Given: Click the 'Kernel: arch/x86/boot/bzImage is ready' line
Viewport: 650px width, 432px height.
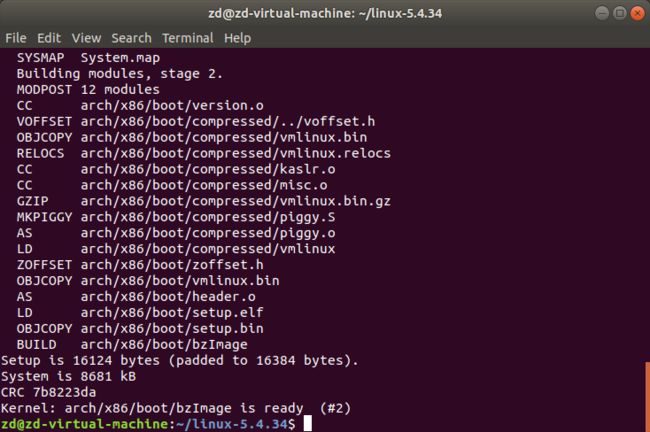Looking at the screenshot, I should [176, 408].
